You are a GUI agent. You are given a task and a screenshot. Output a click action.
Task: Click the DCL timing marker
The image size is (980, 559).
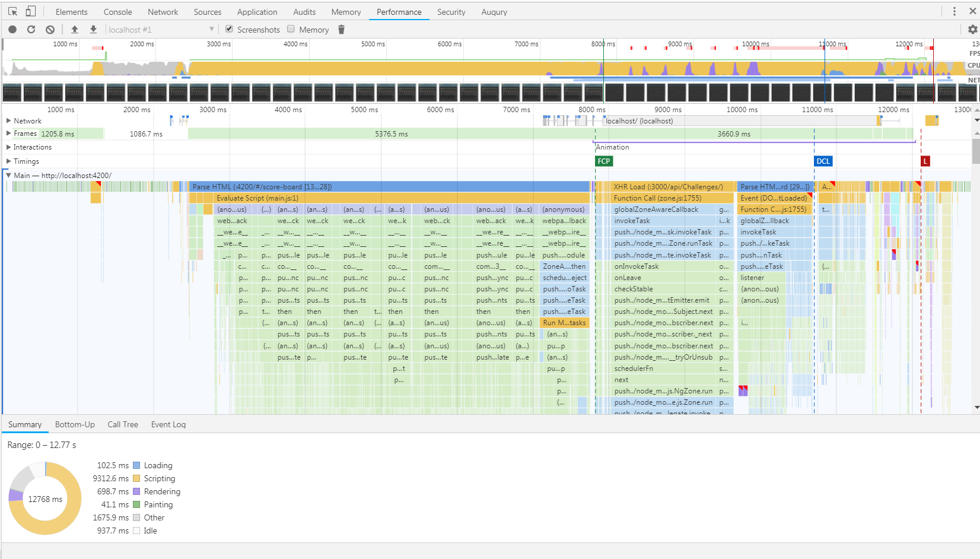click(823, 161)
